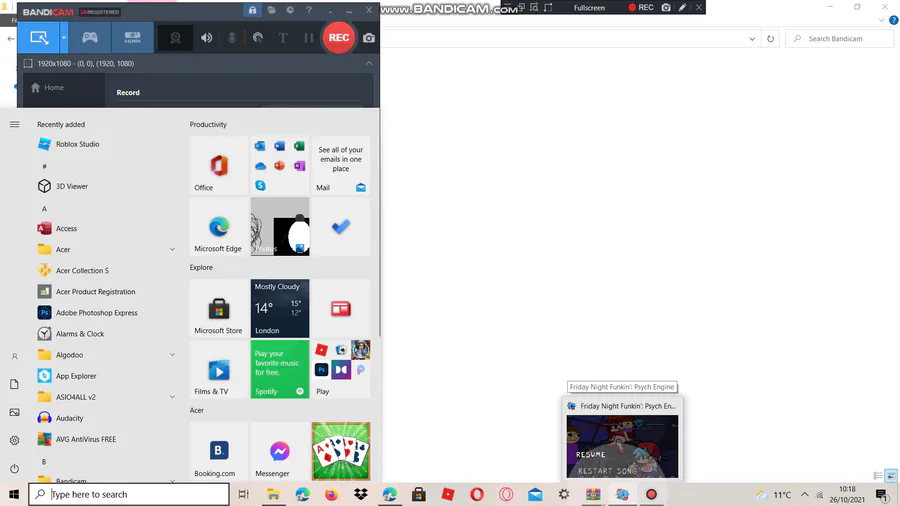Expand the ASIO4ALL v2 folder

(106, 397)
